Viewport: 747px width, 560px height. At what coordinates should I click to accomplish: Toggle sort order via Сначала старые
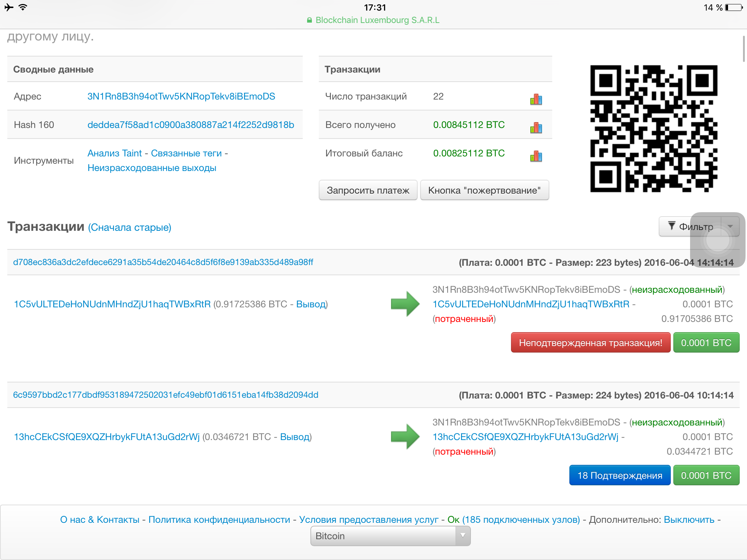click(x=129, y=227)
